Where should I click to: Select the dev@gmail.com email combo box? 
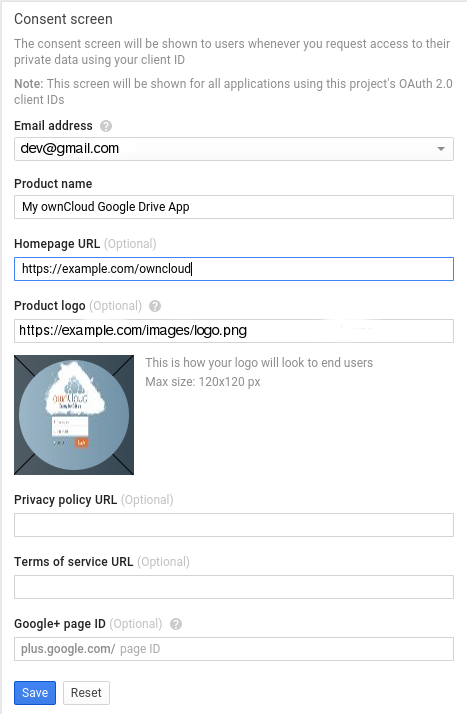point(234,149)
